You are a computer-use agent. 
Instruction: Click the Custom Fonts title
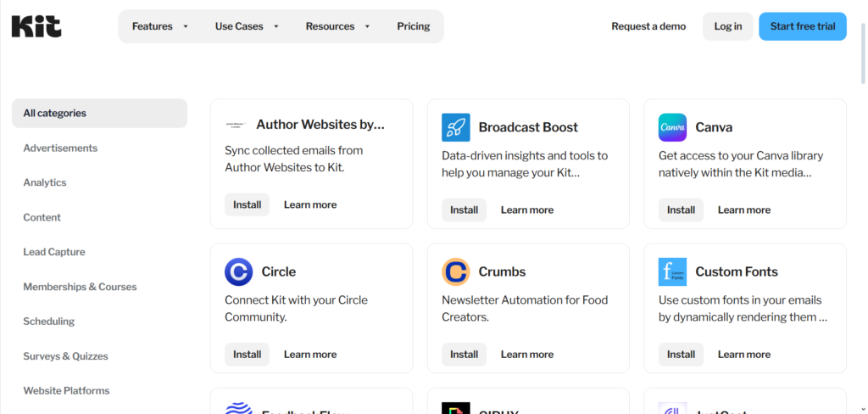click(737, 271)
